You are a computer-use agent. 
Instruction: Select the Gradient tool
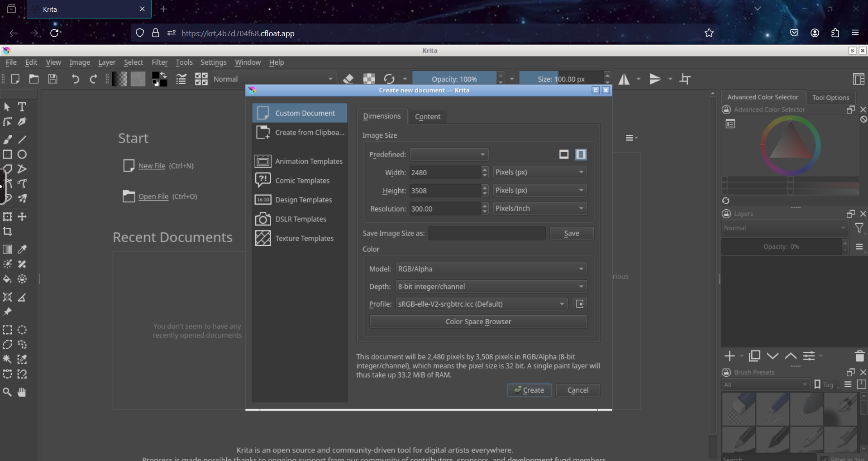7,250
